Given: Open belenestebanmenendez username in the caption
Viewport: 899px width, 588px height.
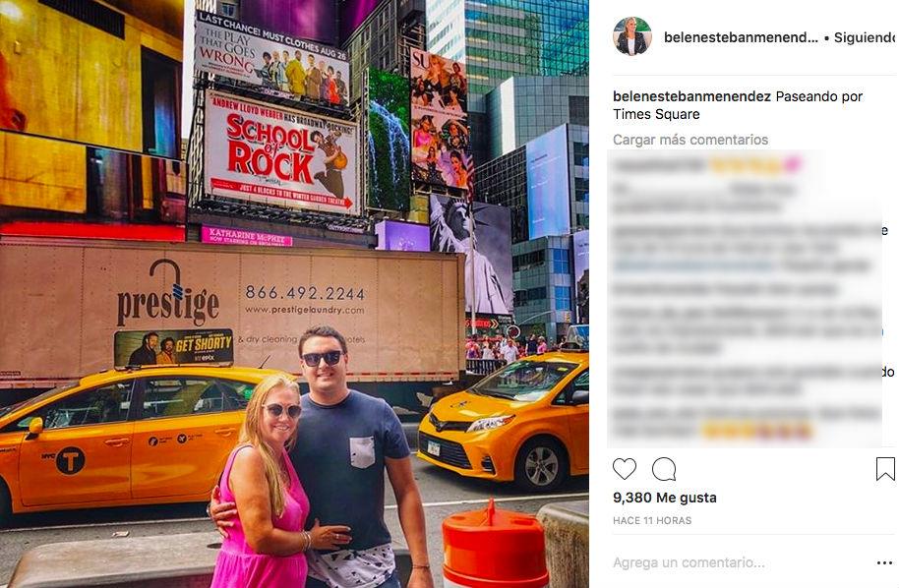Looking at the screenshot, I should (x=691, y=96).
